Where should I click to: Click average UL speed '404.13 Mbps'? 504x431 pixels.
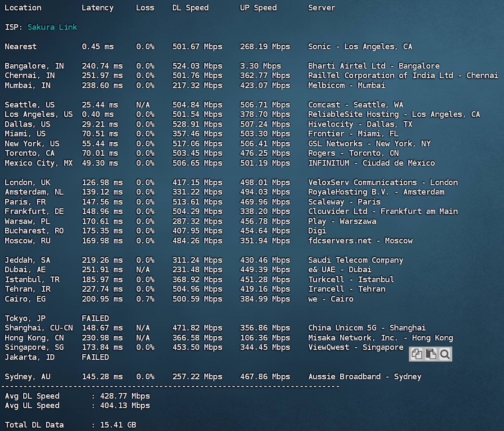pos(125,406)
